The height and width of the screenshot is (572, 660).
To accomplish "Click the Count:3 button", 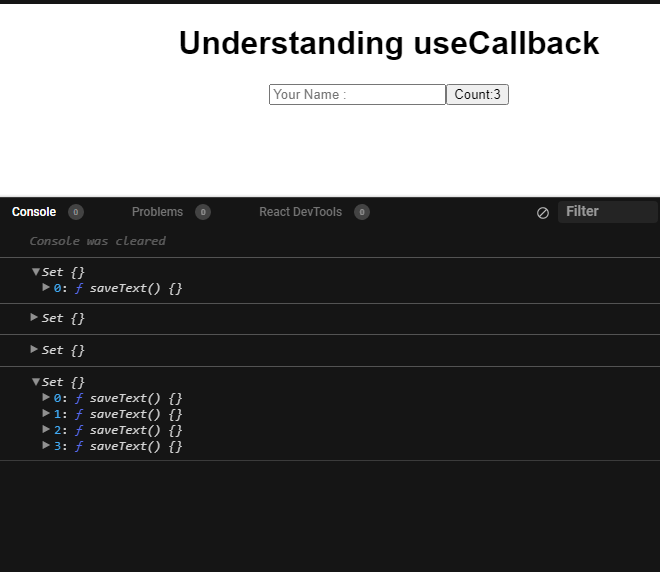I will tap(477, 95).
